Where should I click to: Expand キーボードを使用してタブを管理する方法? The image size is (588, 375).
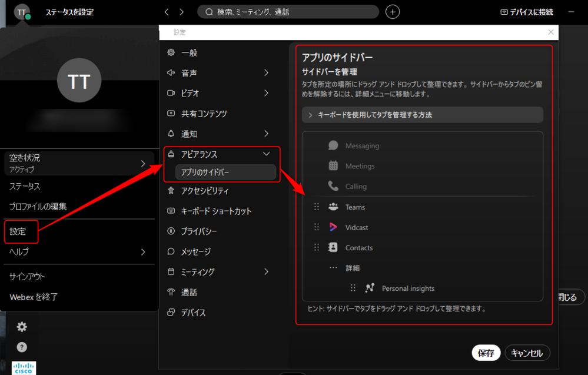(422, 115)
